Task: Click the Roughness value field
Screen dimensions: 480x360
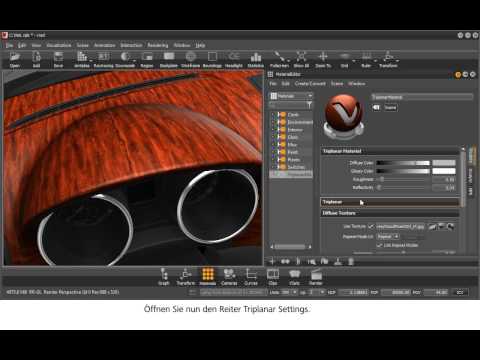Action: click(444, 179)
